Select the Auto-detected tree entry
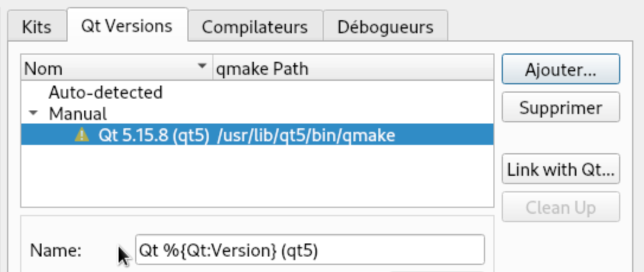 click(106, 93)
